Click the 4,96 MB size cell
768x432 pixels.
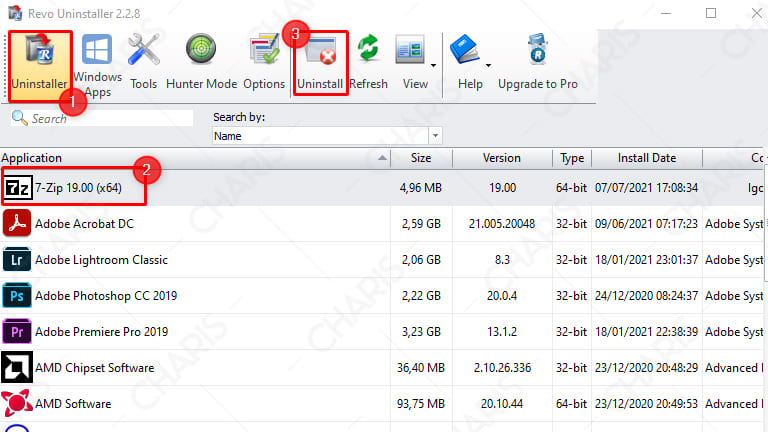click(x=421, y=188)
